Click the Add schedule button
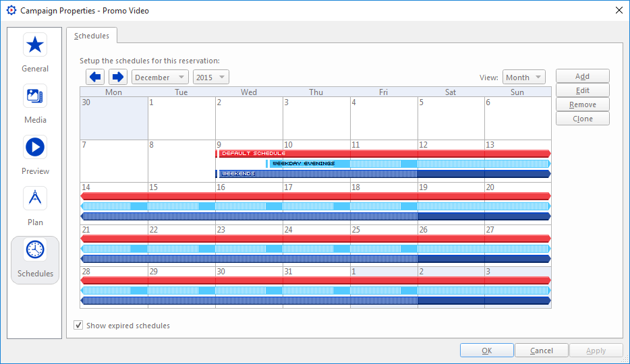The image size is (630, 364). tap(582, 76)
